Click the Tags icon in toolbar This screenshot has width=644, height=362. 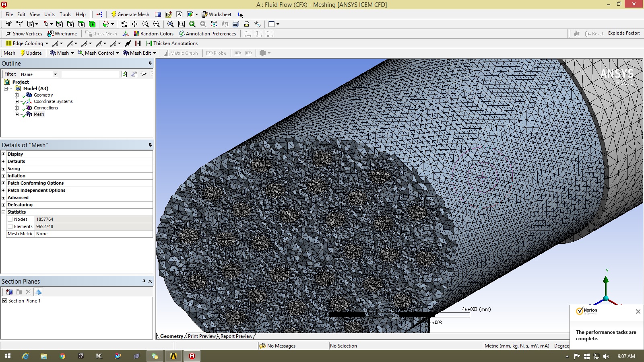click(258, 24)
